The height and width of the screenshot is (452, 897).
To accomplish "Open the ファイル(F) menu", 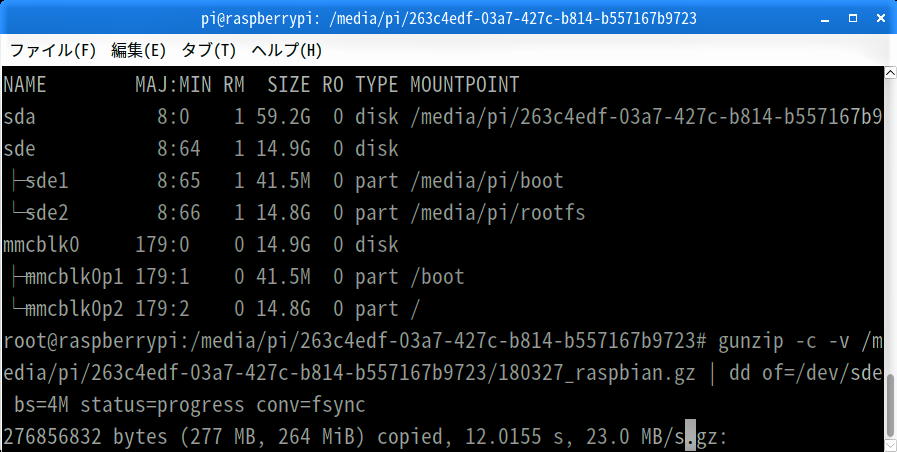I will click(x=53, y=51).
